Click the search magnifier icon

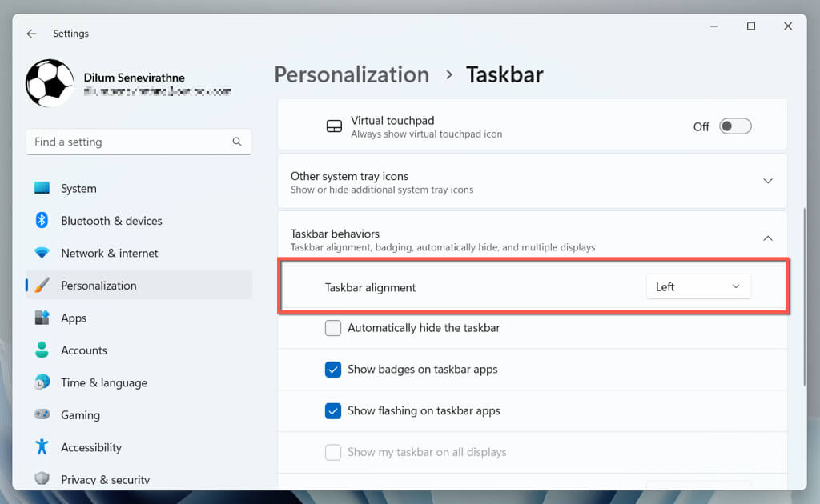tap(237, 142)
